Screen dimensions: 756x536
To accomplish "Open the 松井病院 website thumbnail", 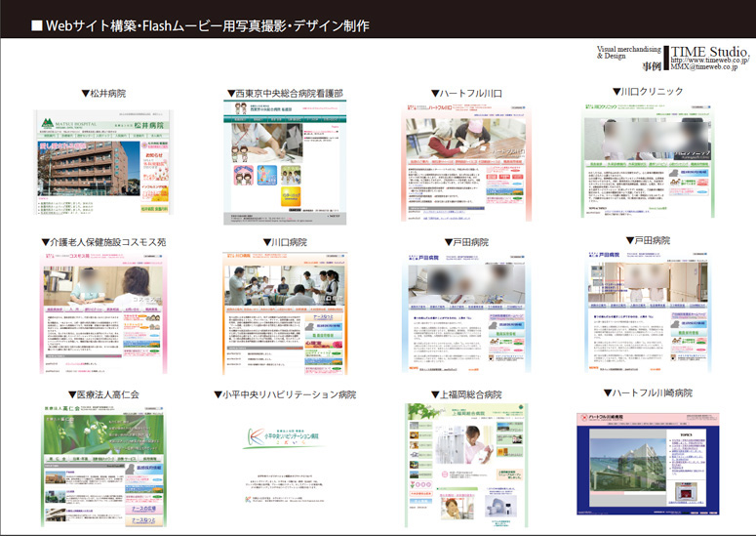I will tap(103, 162).
